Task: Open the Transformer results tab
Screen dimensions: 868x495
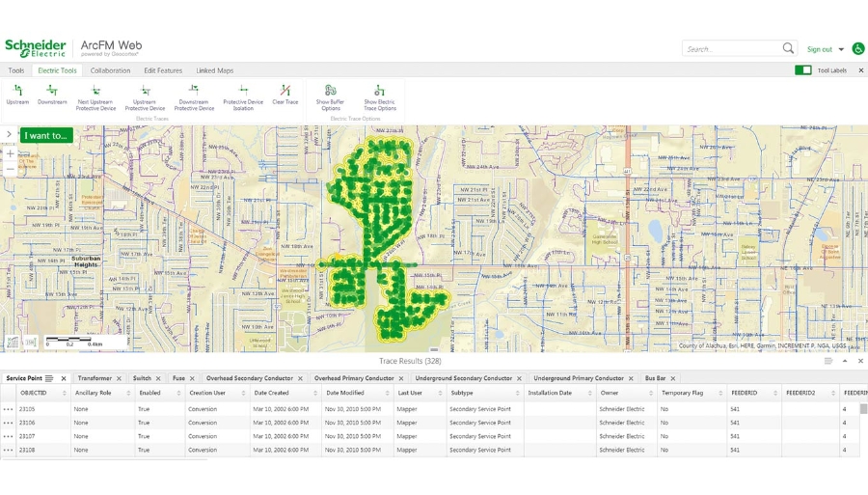Action: pos(95,378)
